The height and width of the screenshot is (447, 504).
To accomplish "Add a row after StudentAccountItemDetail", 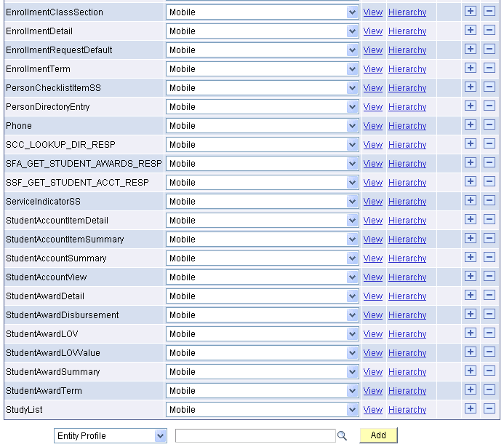I will pyautogui.click(x=471, y=219).
